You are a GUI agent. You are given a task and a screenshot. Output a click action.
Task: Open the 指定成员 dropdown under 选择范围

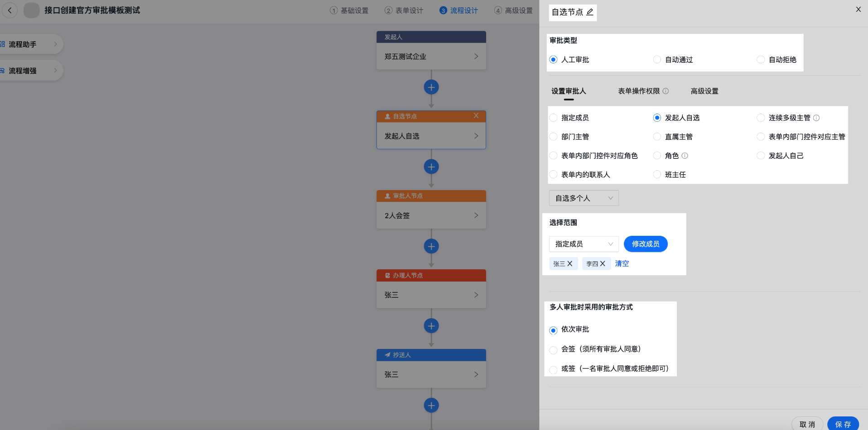(x=583, y=244)
